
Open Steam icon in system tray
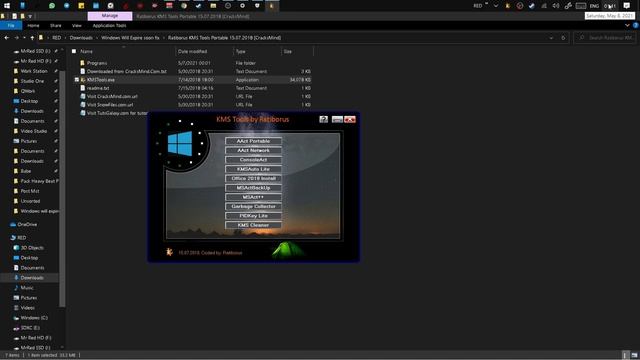[x=531, y=6]
